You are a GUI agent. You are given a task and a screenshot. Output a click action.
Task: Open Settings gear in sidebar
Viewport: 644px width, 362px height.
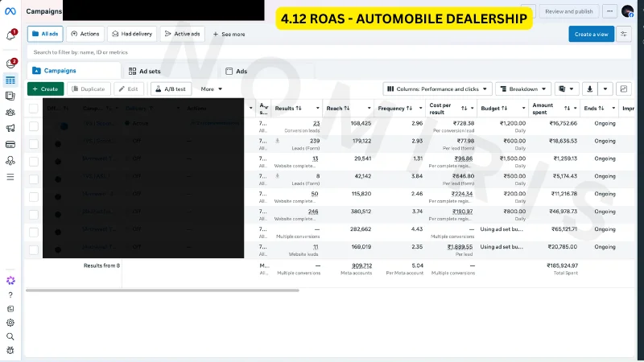pos(10,323)
